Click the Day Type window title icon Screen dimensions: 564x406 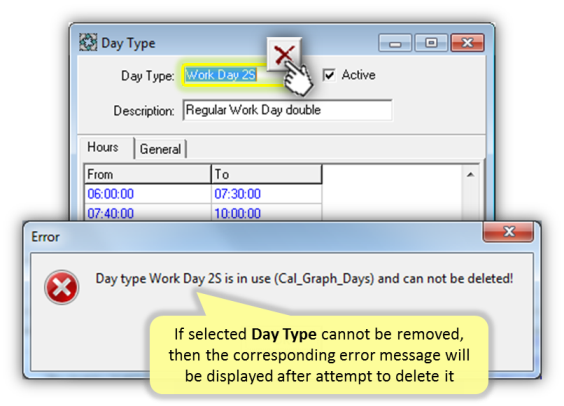pos(88,42)
